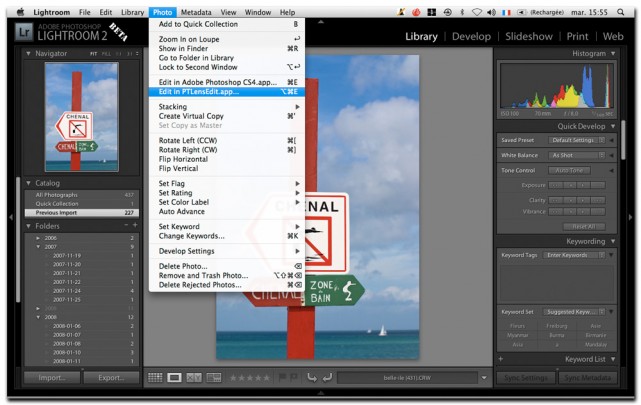Screen dimensions: 641x405
Task: Click Reset All button
Action: tap(584, 227)
